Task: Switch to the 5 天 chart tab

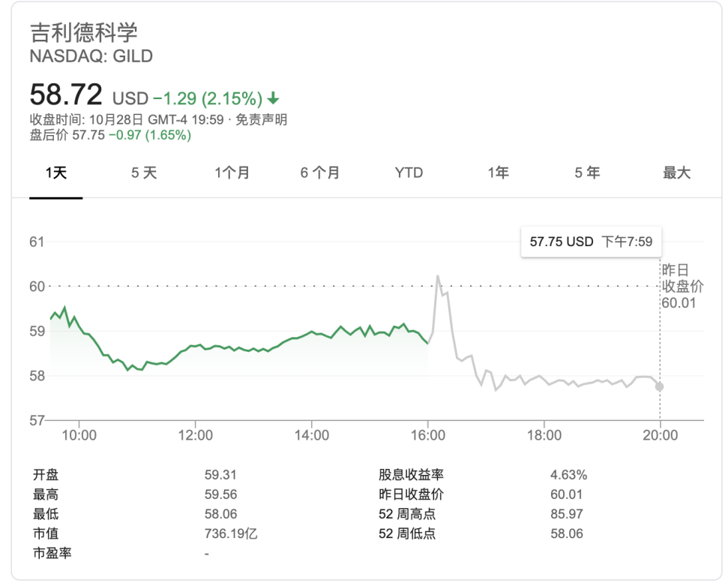Action: click(144, 173)
